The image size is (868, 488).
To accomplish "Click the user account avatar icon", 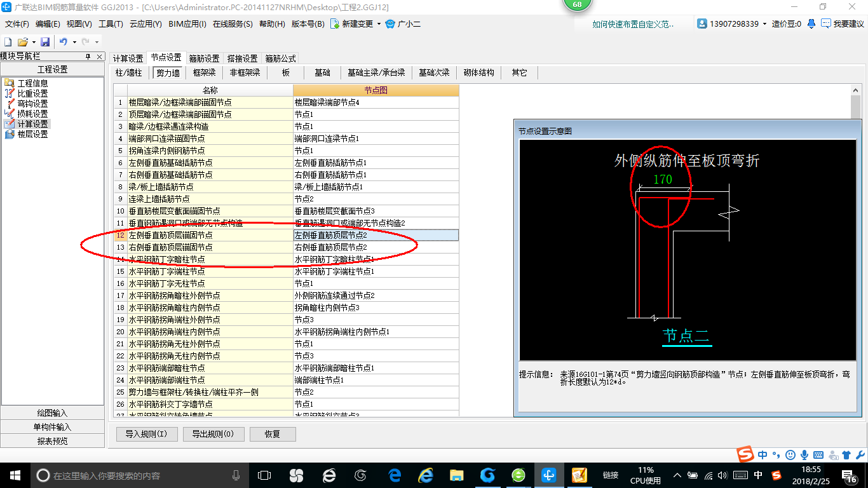I will coord(702,24).
